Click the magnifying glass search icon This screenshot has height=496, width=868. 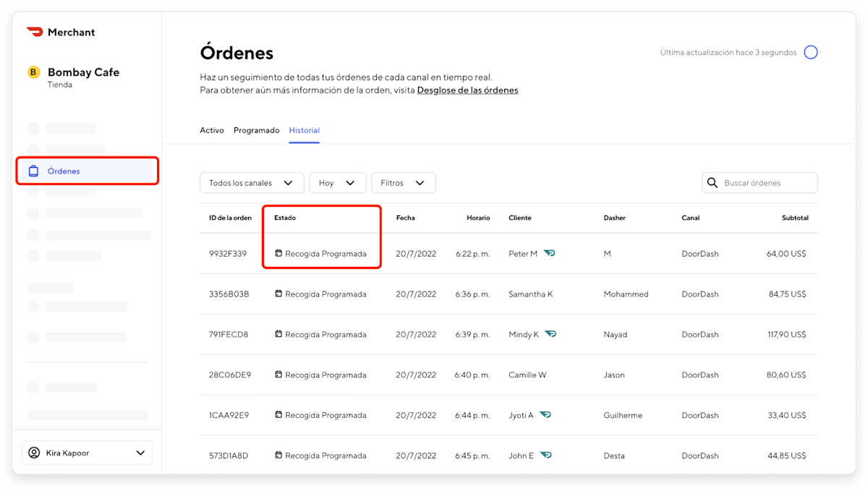(x=712, y=183)
